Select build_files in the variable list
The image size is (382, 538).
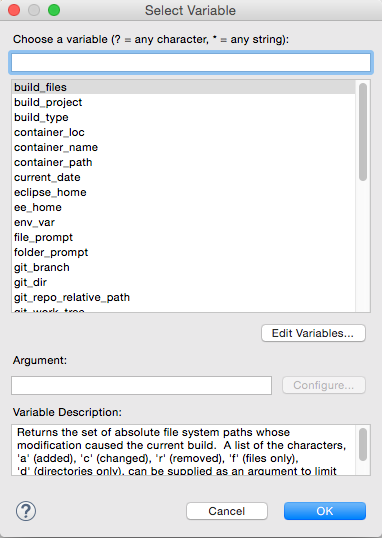click(184, 87)
